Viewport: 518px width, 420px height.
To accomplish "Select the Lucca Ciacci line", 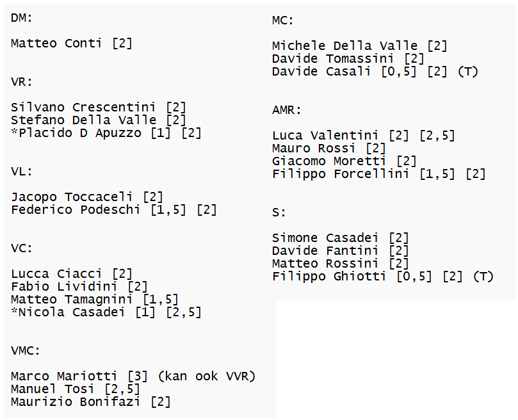I will point(72,274).
